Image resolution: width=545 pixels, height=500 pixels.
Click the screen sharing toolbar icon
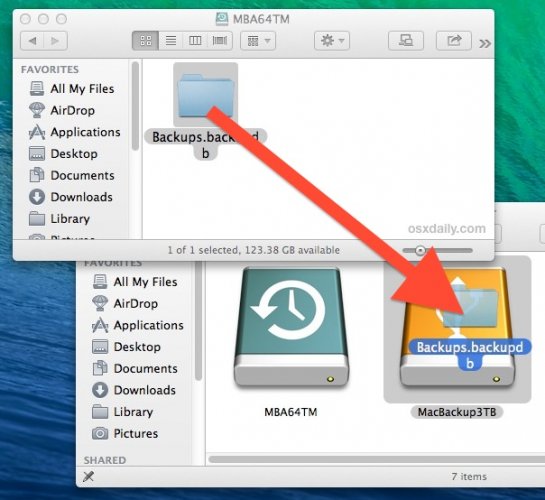[406, 41]
